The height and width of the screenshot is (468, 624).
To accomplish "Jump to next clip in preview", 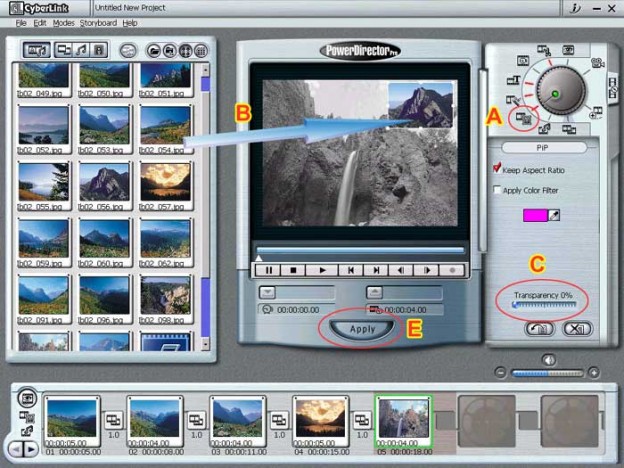I will 376,270.
